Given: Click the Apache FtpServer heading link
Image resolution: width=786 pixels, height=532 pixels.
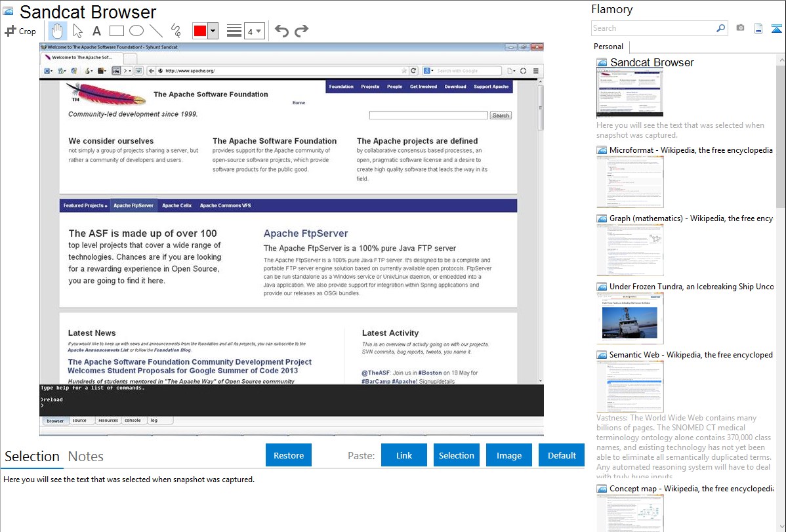Looking at the screenshot, I should coord(306,233).
